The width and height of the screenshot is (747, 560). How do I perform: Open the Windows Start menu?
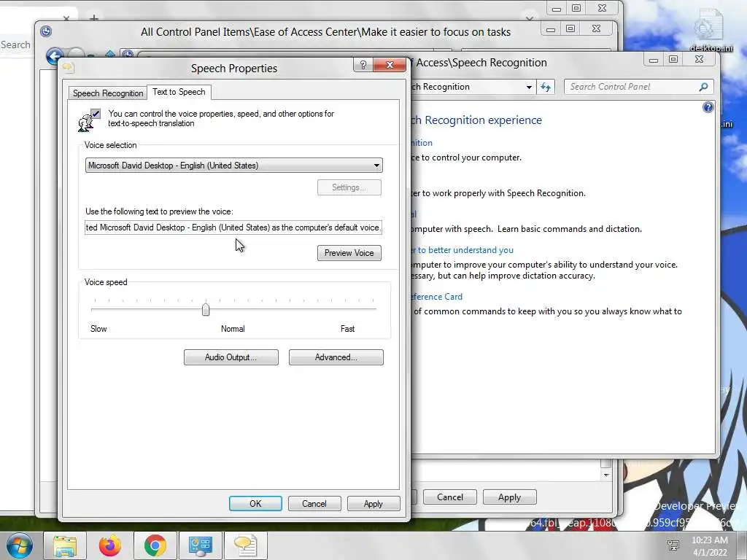tap(19, 545)
